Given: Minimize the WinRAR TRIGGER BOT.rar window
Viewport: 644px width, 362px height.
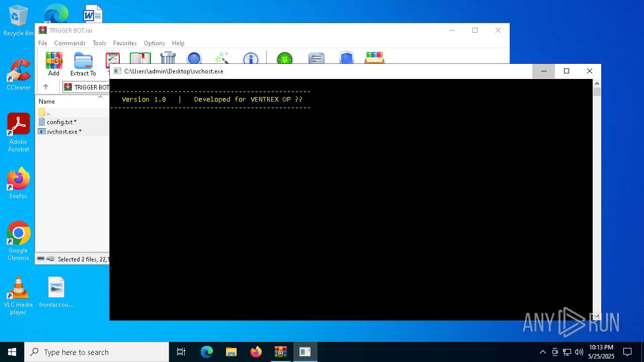Looking at the screenshot, I should pyautogui.click(x=452, y=30).
